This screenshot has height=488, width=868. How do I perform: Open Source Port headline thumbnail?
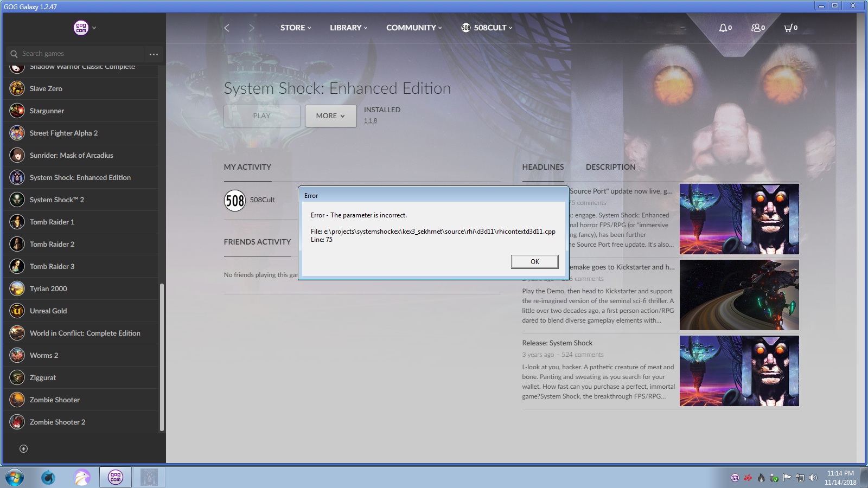(739, 219)
